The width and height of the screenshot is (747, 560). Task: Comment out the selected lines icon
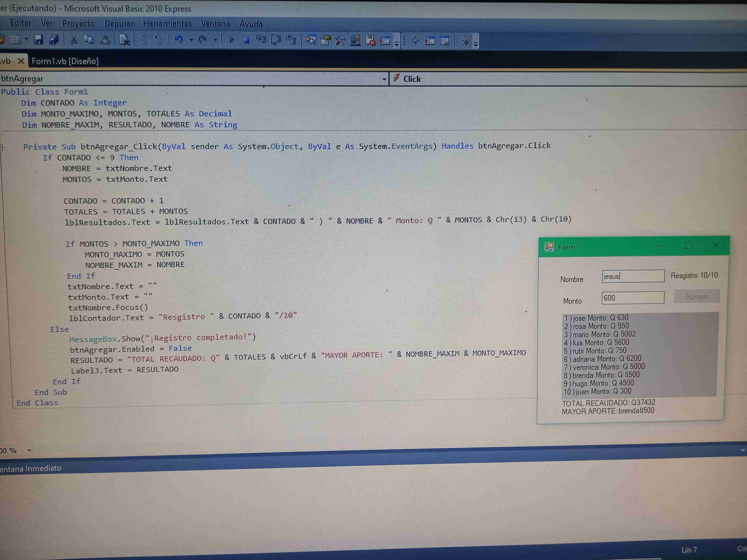pos(144,40)
